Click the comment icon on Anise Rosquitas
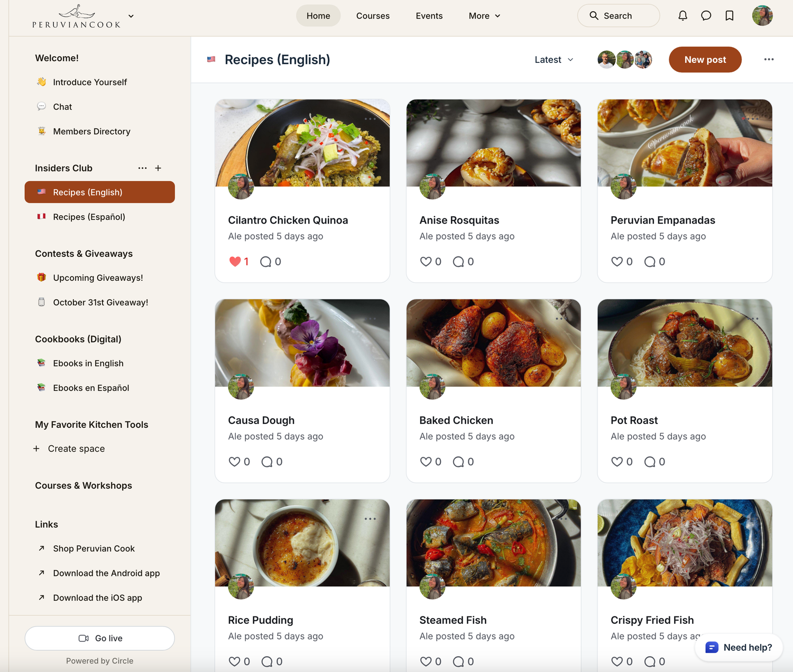The image size is (793, 672). [x=458, y=262]
